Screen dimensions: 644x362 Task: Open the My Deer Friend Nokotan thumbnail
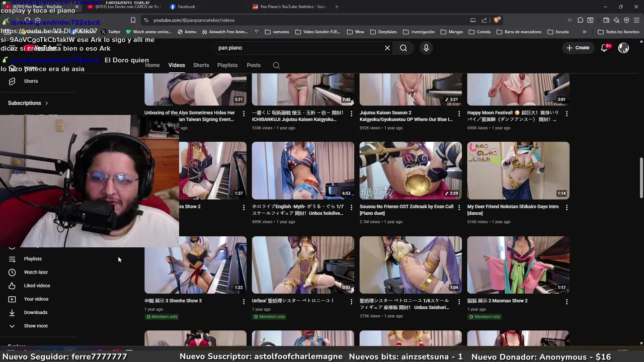tap(518, 170)
